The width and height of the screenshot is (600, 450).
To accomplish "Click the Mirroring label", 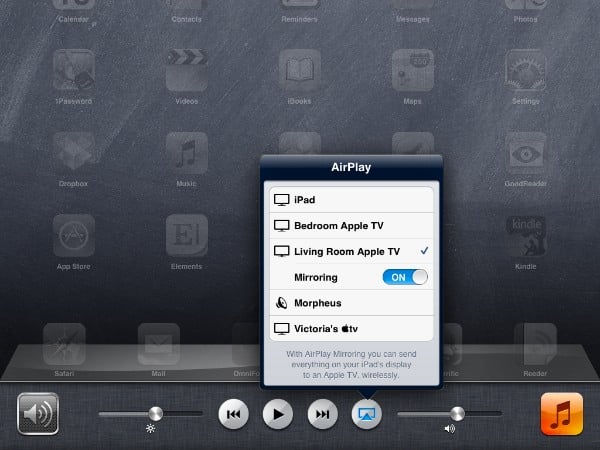I will tap(316, 277).
